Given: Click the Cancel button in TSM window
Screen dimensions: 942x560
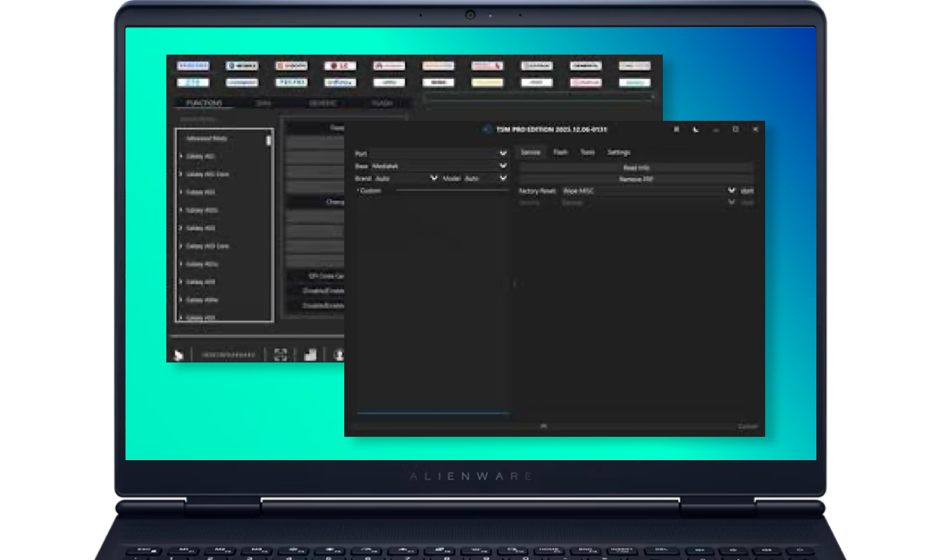Looking at the screenshot, I should pyautogui.click(x=748, y=426).
